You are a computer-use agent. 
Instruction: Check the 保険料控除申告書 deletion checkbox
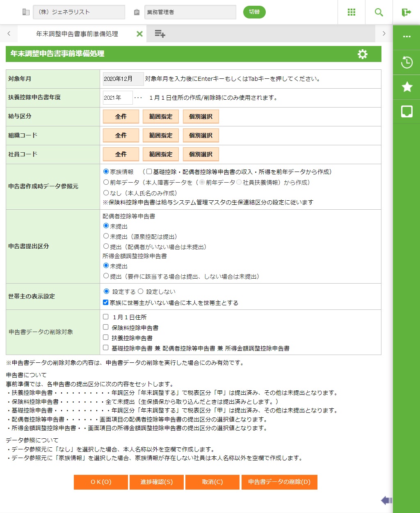(106, 327)
